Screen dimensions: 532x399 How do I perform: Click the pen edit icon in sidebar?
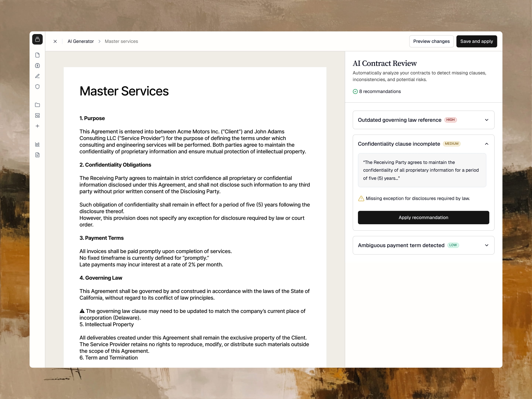[37, 76]
